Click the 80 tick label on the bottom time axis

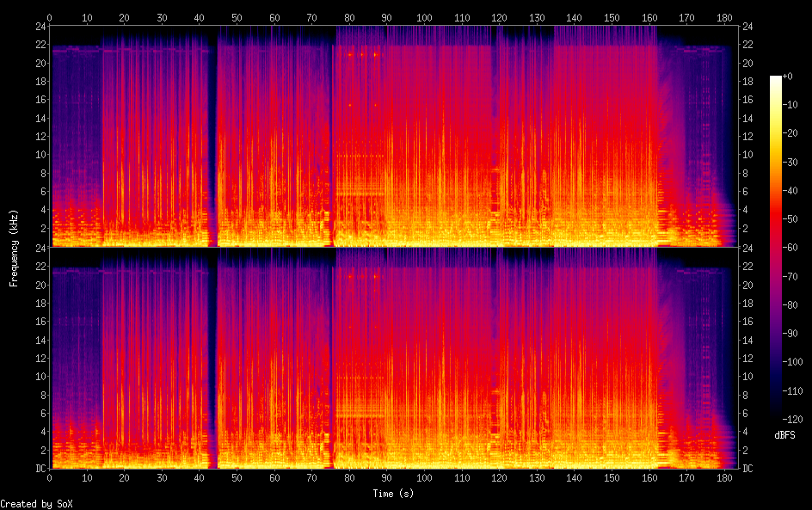click(349, 478)
